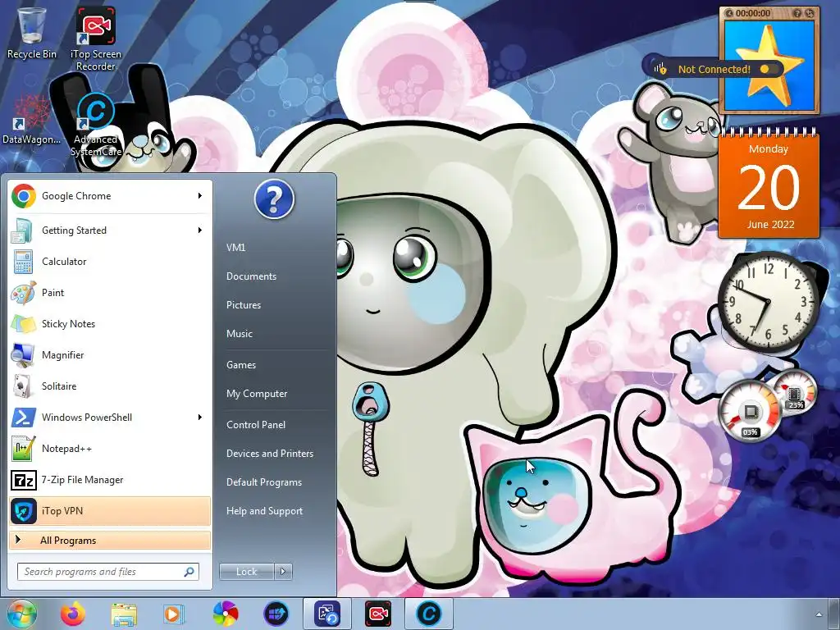The height and width of the screenshot is (630, 840).
Task: Expand All Programs list
Action: [110, 540]
